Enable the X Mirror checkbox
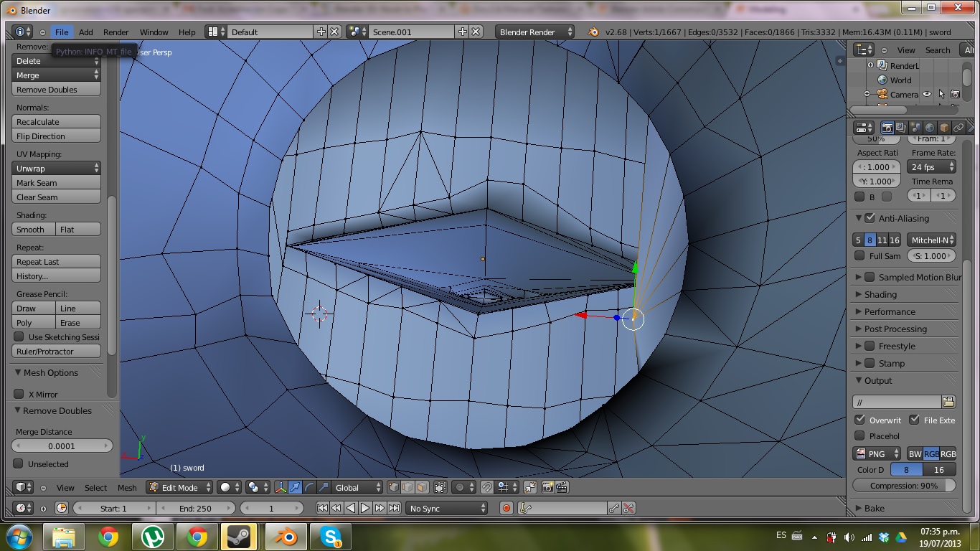Screen dimensions: 980x551 19,394
